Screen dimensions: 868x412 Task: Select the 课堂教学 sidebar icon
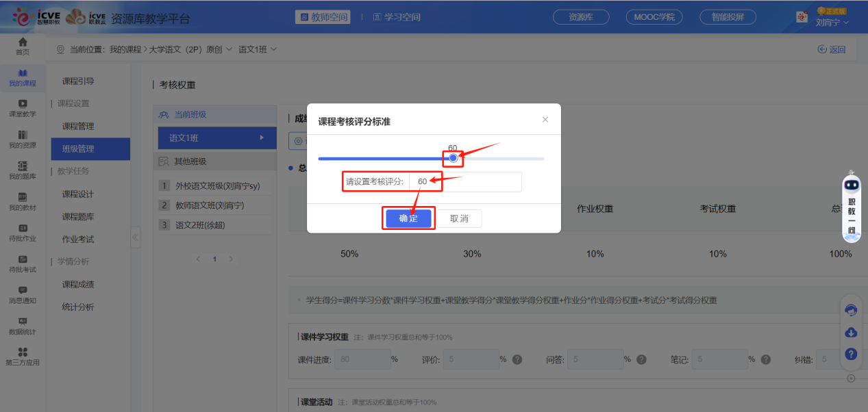pos(23,108)
